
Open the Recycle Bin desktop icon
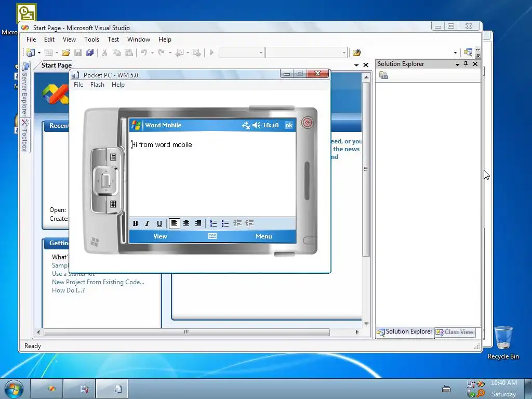pyautogui.click(x=503, y=343)
